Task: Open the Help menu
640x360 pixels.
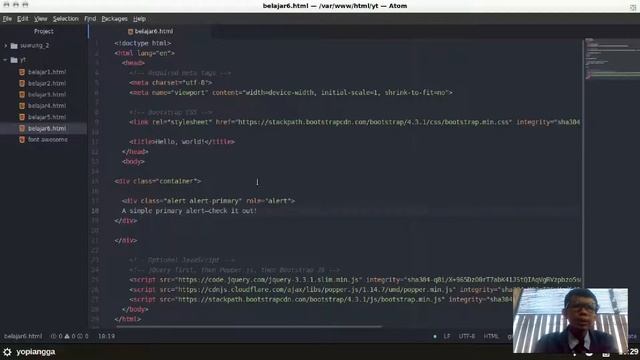Action: (x=139, y=19)
